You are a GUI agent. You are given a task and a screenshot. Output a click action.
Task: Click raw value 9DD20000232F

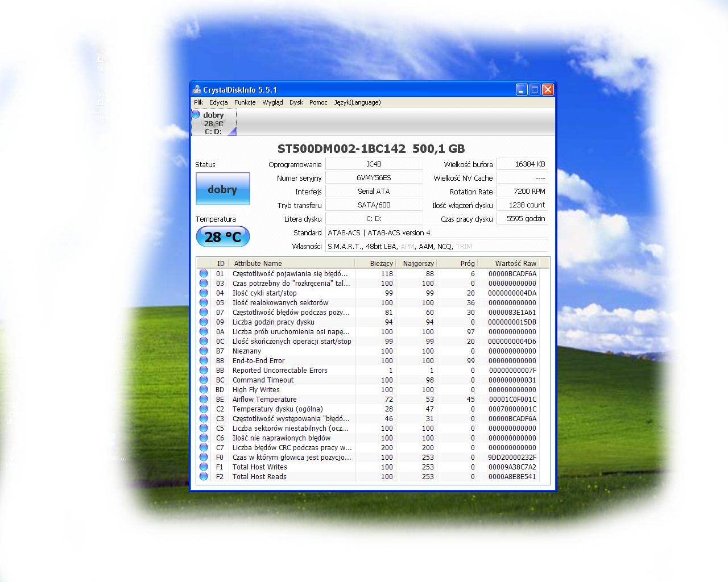[x=512, y=457]
